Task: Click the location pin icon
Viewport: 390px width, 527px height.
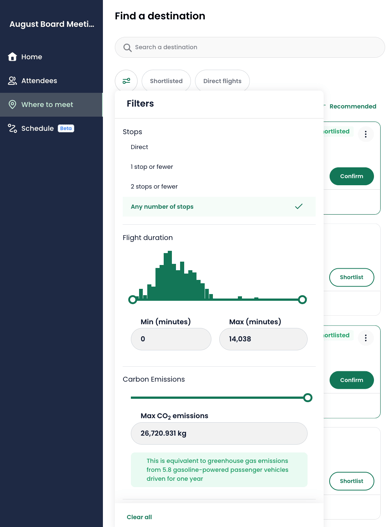Action: click(12, 105)
